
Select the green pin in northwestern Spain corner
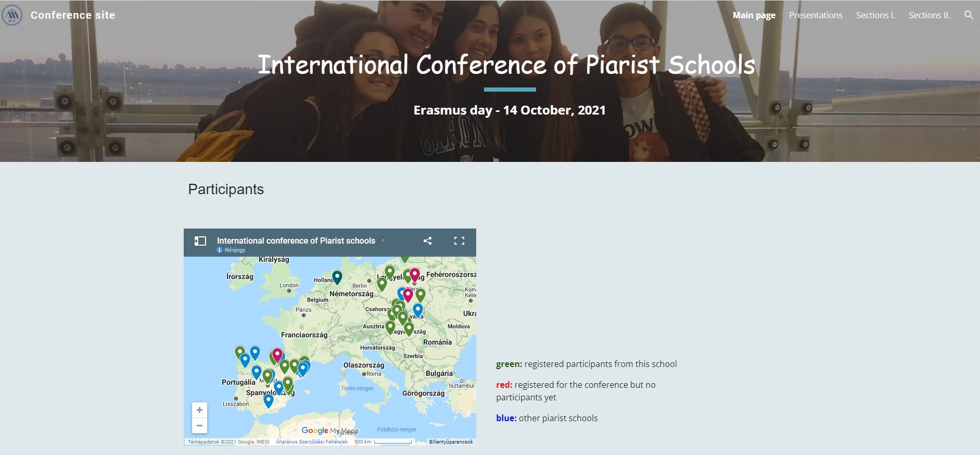[x=239, y=353]
